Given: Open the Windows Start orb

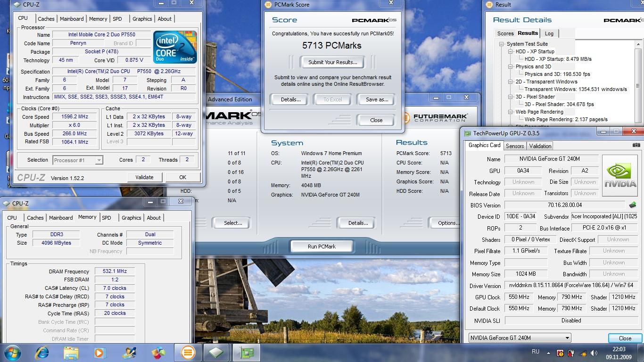Looking at the screenshot, I should coord(12,353).
